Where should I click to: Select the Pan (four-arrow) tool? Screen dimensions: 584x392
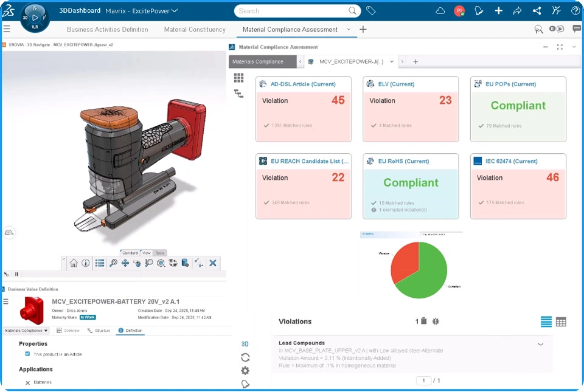(x=125, y=263)
